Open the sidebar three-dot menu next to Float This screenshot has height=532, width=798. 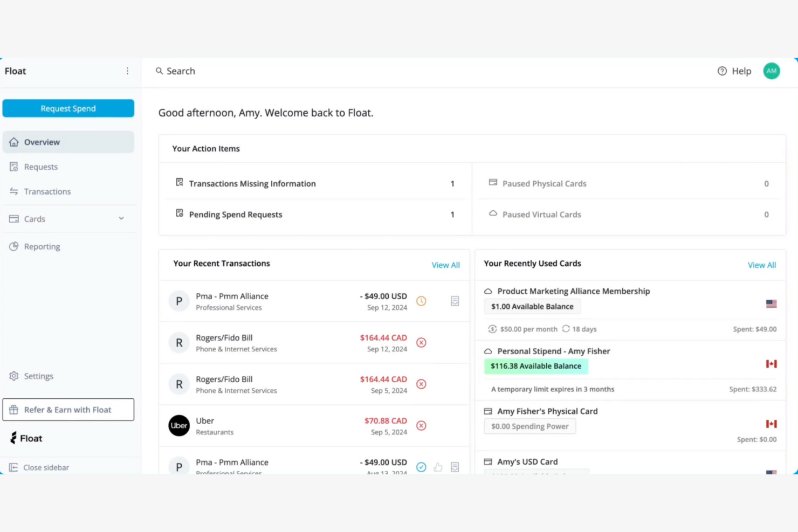tap(127, 71)
